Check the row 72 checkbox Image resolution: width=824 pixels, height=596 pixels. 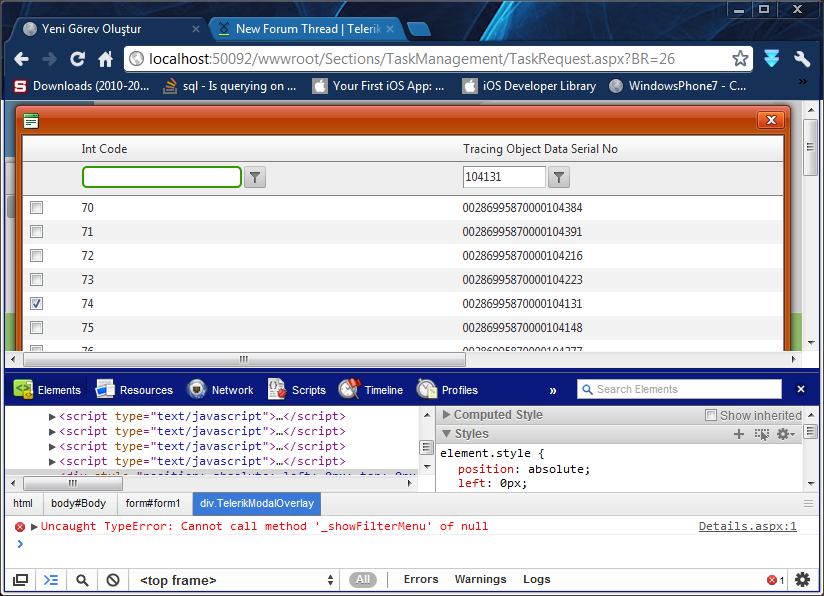click(x=36, y=255)
